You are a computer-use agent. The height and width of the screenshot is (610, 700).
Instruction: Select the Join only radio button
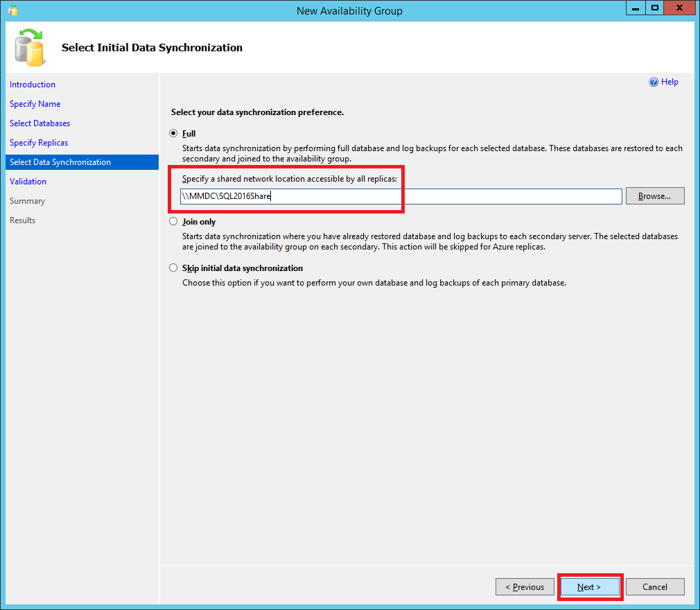(173, 222)
